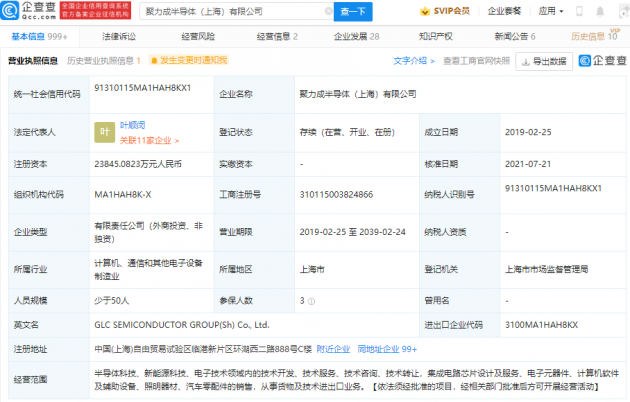Click the 附近企业 link
This screenshot has height=402, width=630.
332,349
